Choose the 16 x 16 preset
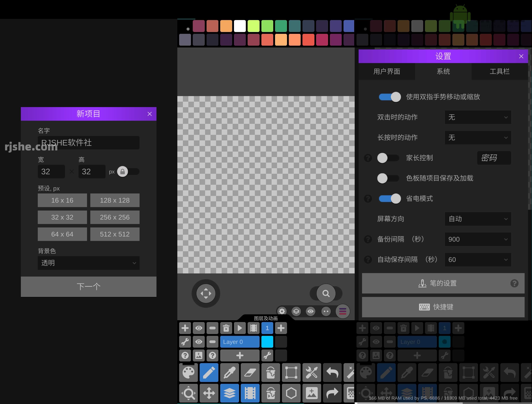This screenshot has height=404, width=532. (62, 200)
